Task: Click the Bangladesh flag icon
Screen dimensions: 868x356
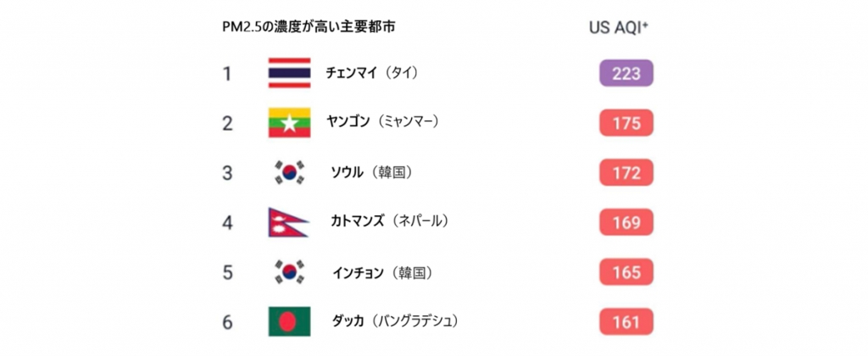Action: point(289,321)
